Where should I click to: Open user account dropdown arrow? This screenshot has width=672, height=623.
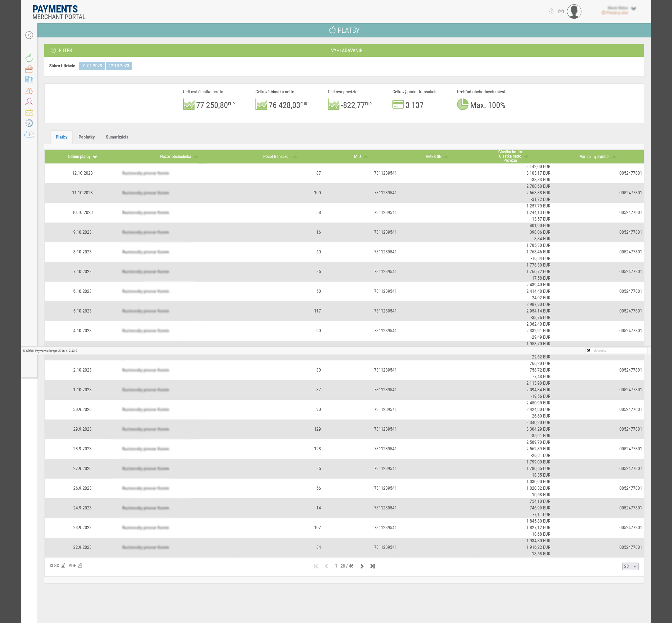click(634, 9)
